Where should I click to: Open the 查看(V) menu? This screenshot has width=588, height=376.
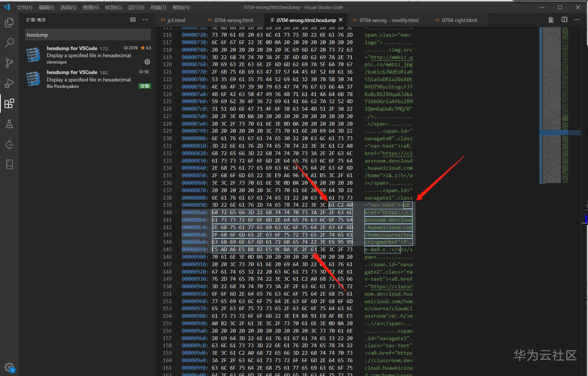[91, 7]
